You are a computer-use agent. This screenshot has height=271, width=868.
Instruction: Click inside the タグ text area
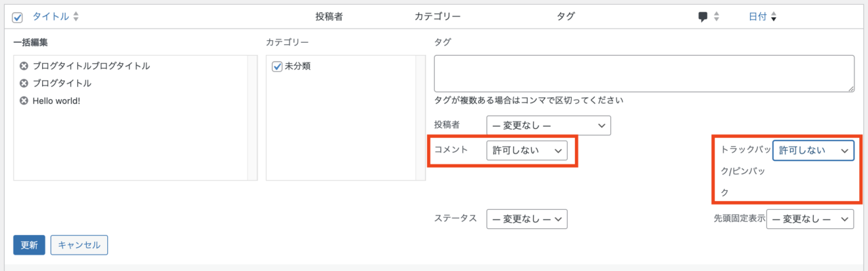click(x=644, y=73)
